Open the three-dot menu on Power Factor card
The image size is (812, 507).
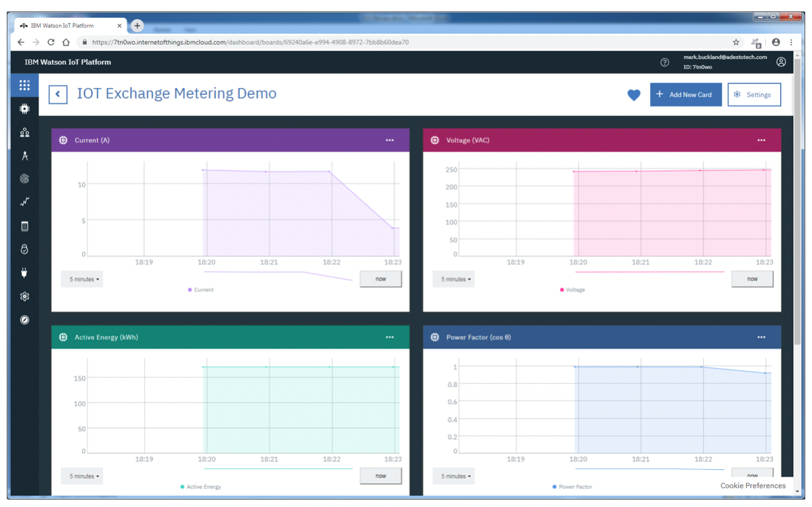pos(761,337)
